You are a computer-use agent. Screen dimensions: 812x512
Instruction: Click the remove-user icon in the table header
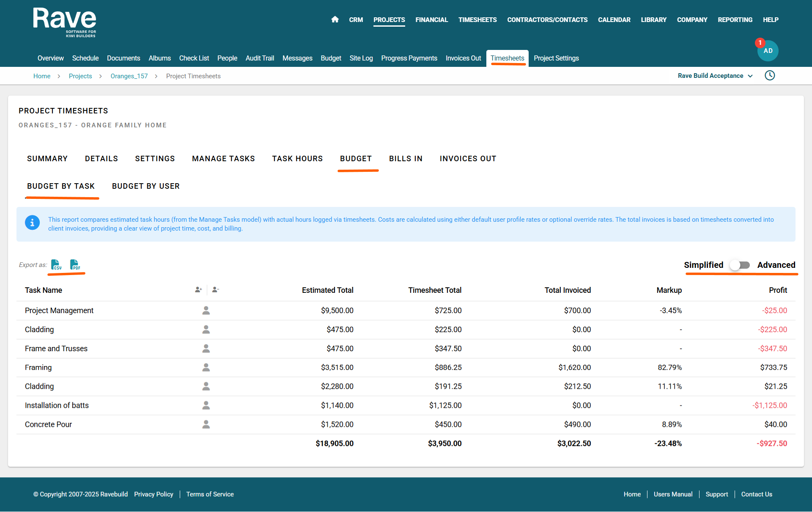215,290
